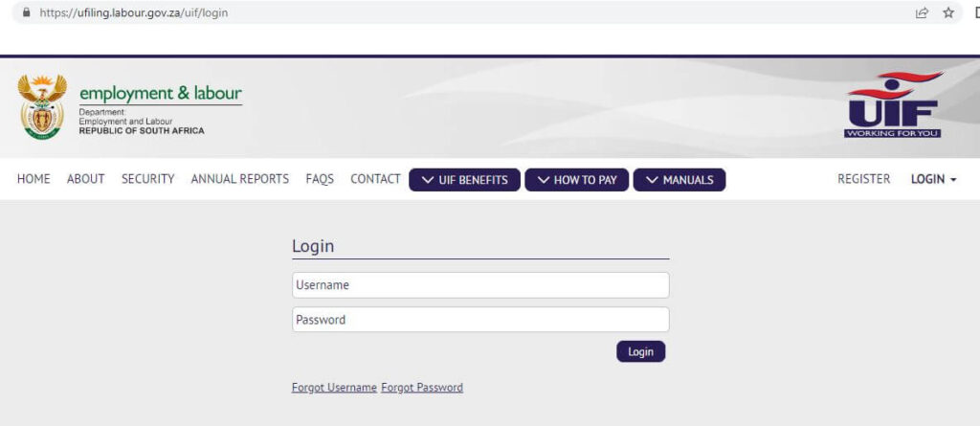This screenshot has height=426, width=980.
Task: Open the About menu item
Action: pyautogui.click(x=85, y=179)
